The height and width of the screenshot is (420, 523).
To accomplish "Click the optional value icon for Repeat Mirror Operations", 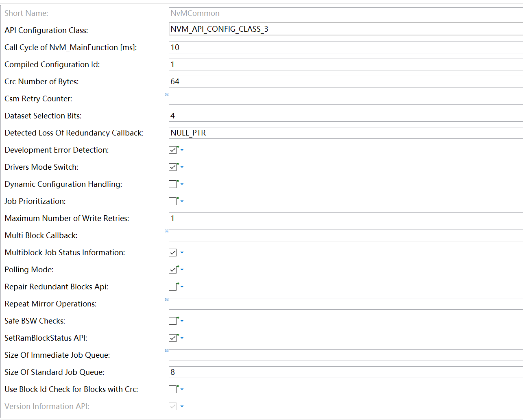I will point(167,299).
